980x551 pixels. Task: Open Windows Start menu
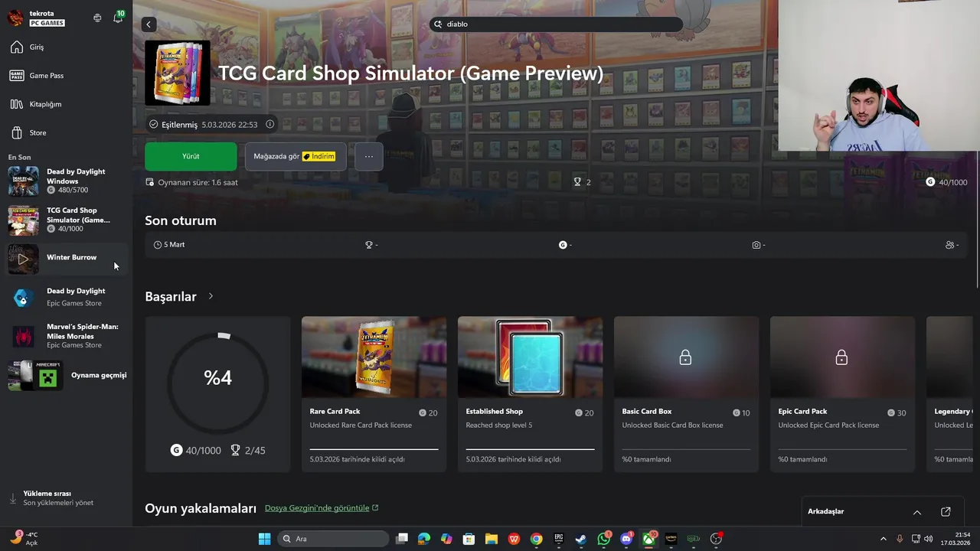pyautogui.click(x=264, y=539)
